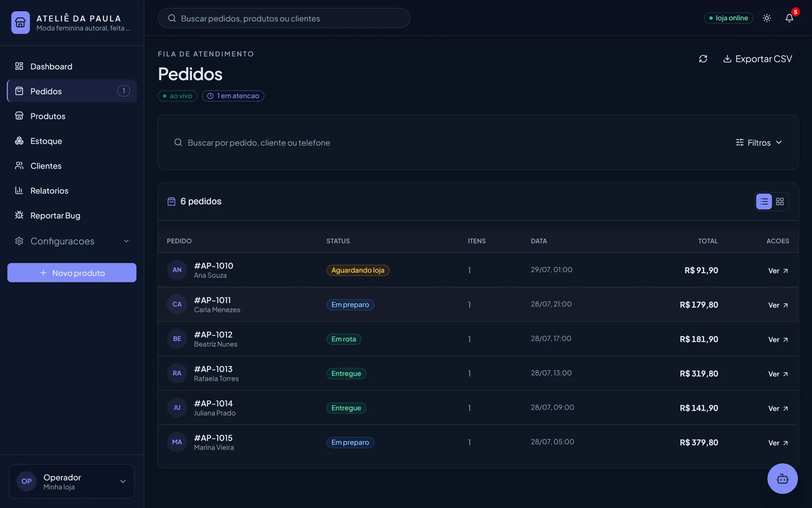This screenshot has height=508, width=812.
Task: Refresh the orders list
Action: point(703,59)
